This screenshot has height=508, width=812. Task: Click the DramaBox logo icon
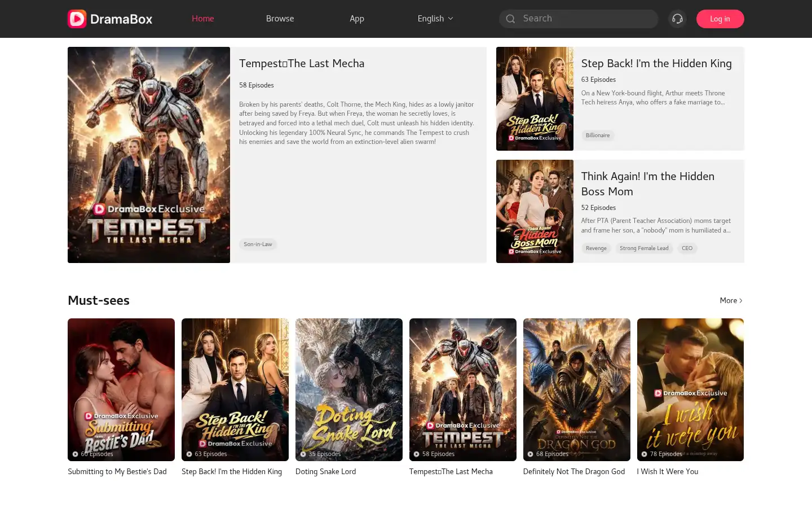click(77, 19)
